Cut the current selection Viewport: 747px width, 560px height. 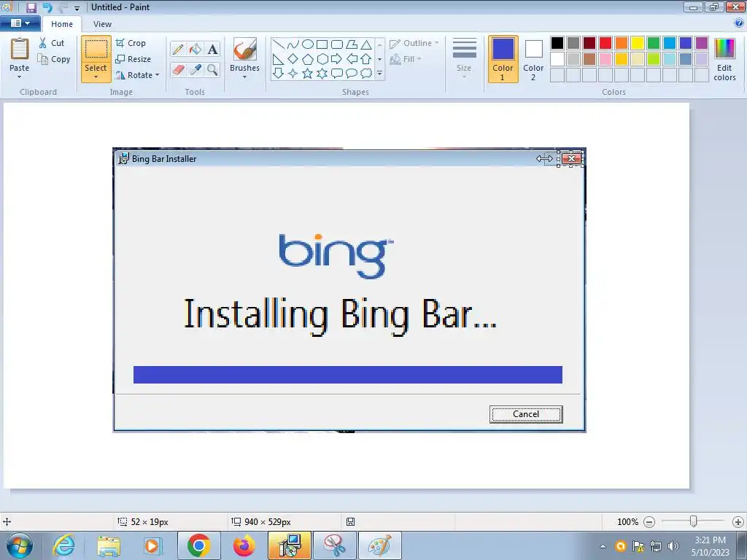(52, 43)
